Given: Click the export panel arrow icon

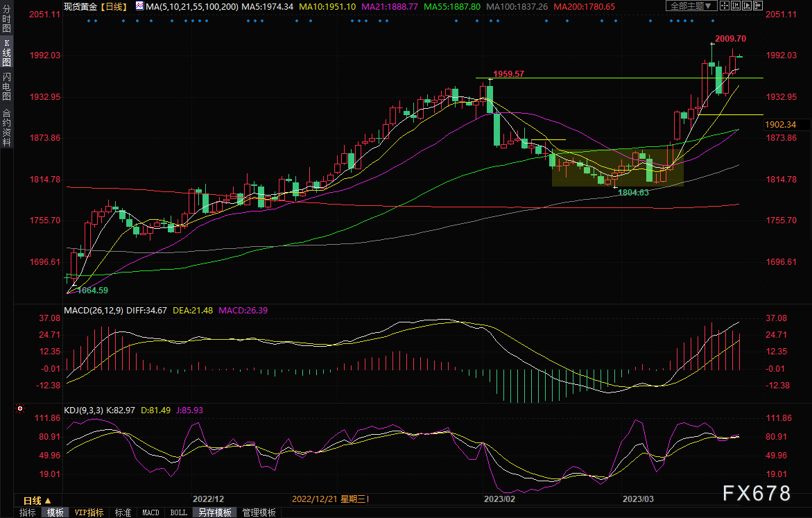Looking at the screenshot, I should coord(758,6).
